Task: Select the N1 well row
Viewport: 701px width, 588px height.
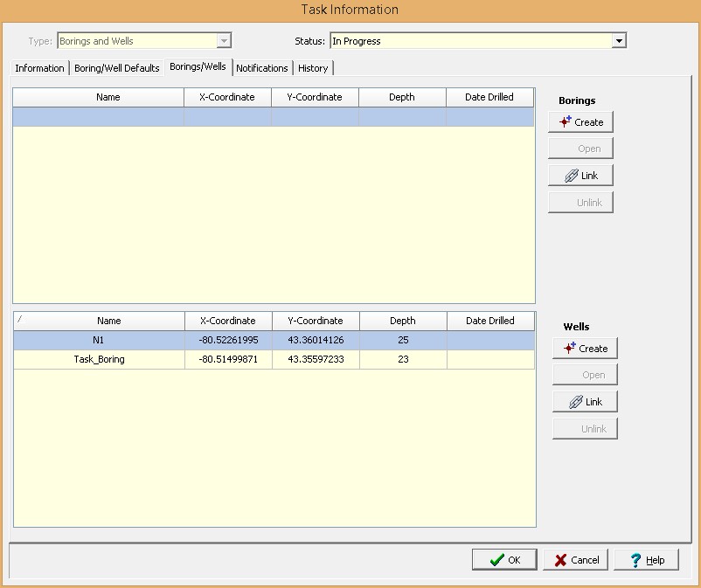Action: tap(98, 340)
